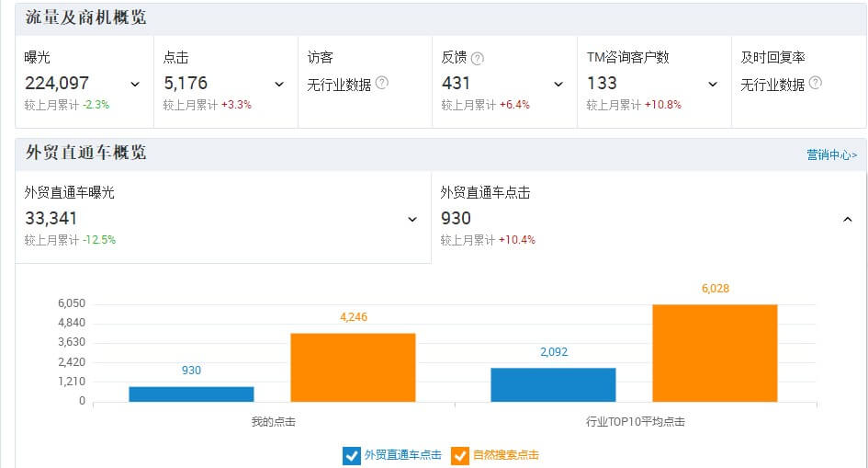Show help for 访客 无行业数据

tap(382, 83)
